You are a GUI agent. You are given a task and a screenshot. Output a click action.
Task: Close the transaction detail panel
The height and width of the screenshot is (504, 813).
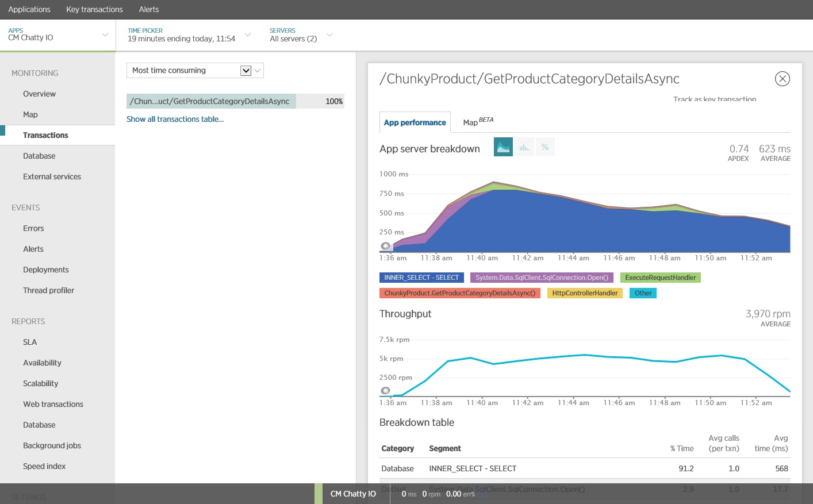click(x=782, y=79)
